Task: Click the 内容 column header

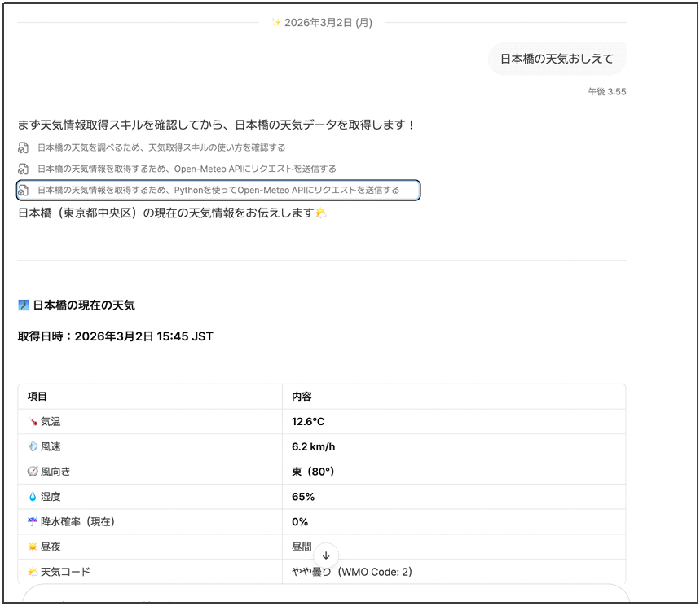Action: [x=302, y=397]
